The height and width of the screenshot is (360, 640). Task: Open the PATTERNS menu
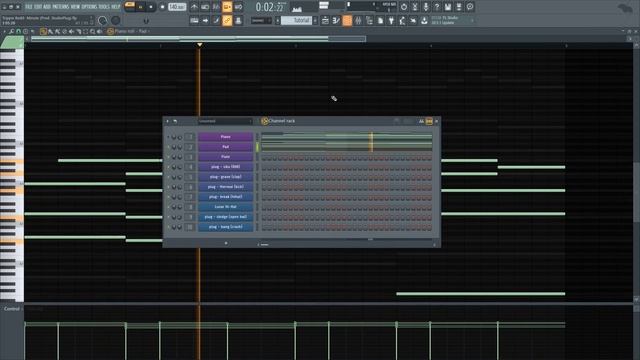[61, 7]
